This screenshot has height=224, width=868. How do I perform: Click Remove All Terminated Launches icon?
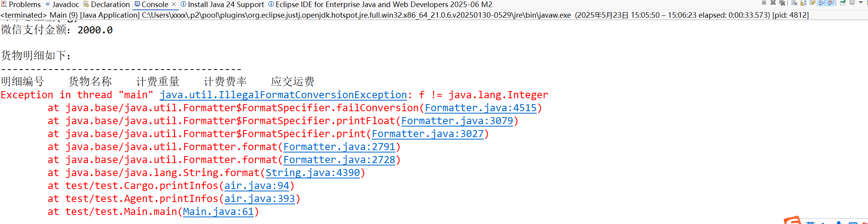pyautogui.click(x=782, y=3)
